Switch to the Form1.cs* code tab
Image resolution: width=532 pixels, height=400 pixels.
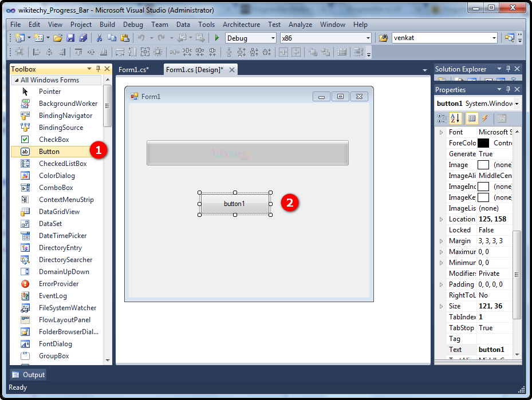pyautogui.click(x=133, y=70)
